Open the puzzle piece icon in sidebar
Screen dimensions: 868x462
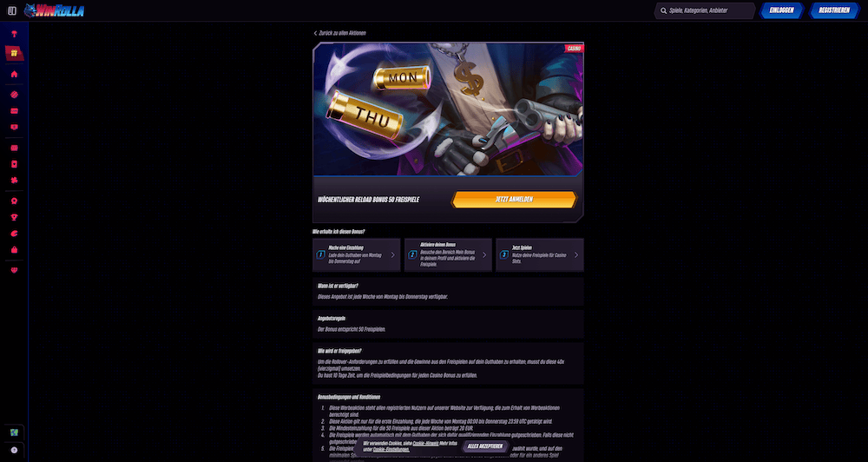(x=15, y=180)
